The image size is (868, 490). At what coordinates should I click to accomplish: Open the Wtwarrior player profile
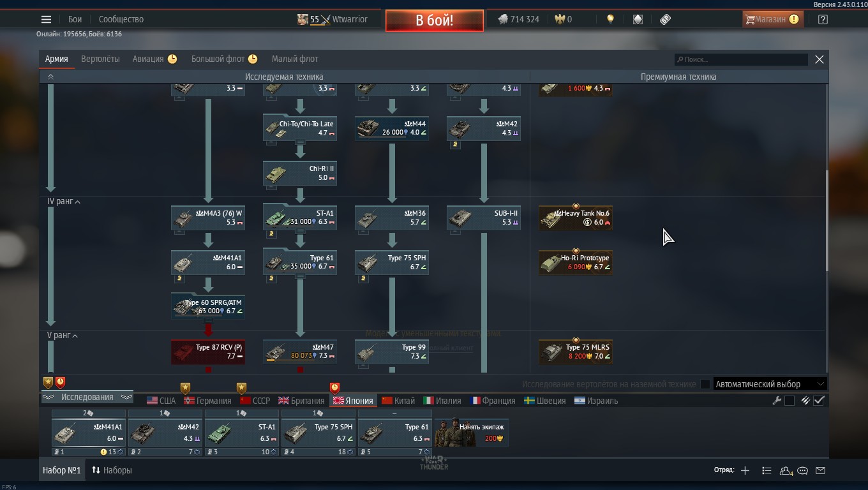click(333, 19)
